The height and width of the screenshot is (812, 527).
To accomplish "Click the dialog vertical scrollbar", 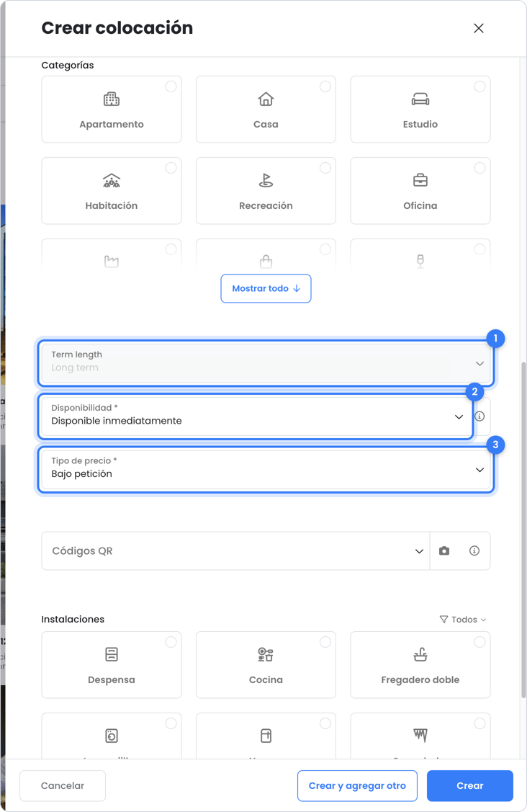I will tap(523, 530).
